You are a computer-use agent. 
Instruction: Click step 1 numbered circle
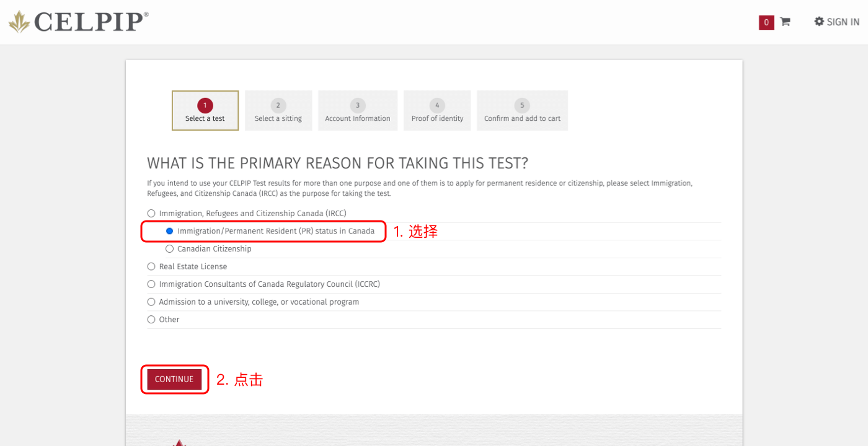(x=205, y=105)
